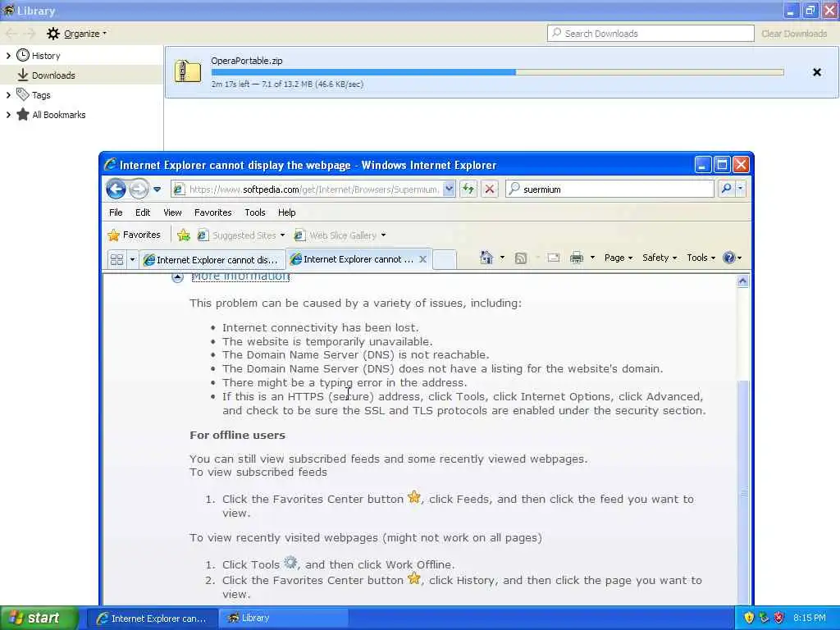Click the Read Mail icon in command bar
Viewport: 840px width, 630px height.
(x=554, y=258)
